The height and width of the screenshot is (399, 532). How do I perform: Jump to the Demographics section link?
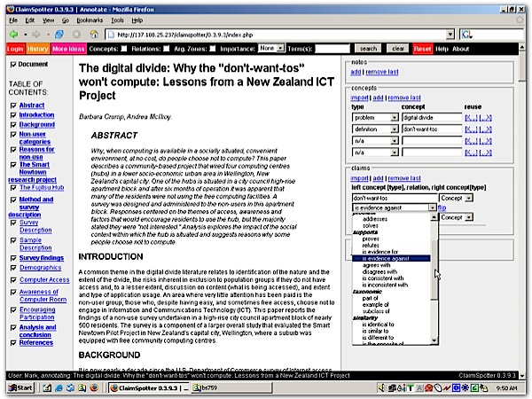pos(41,268)
